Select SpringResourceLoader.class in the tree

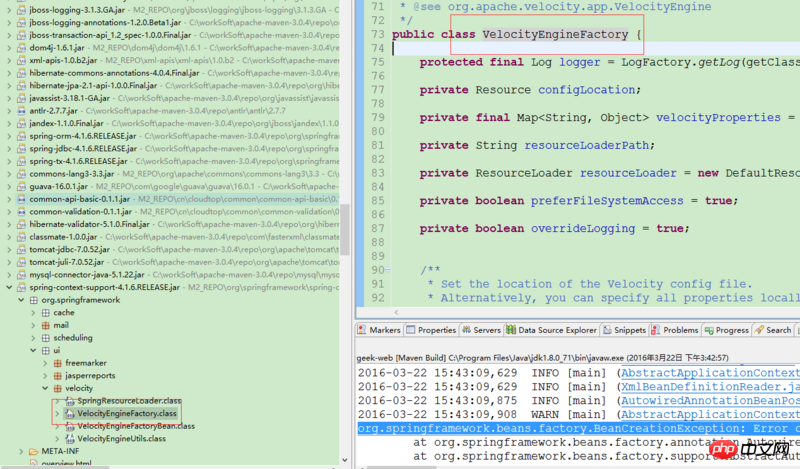(129, 401)
